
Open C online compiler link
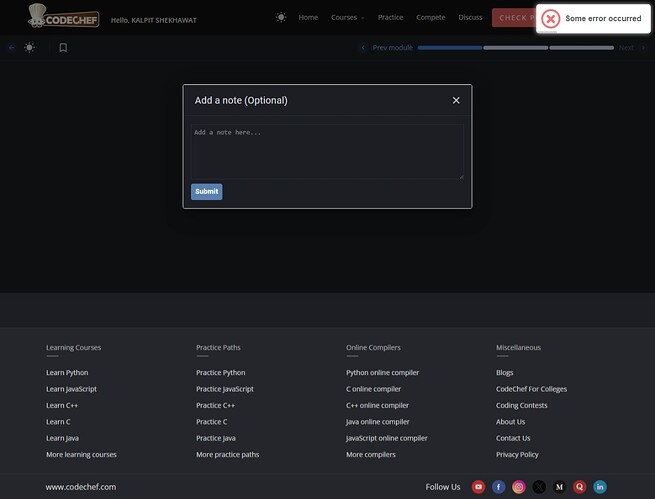pos(373,389)
